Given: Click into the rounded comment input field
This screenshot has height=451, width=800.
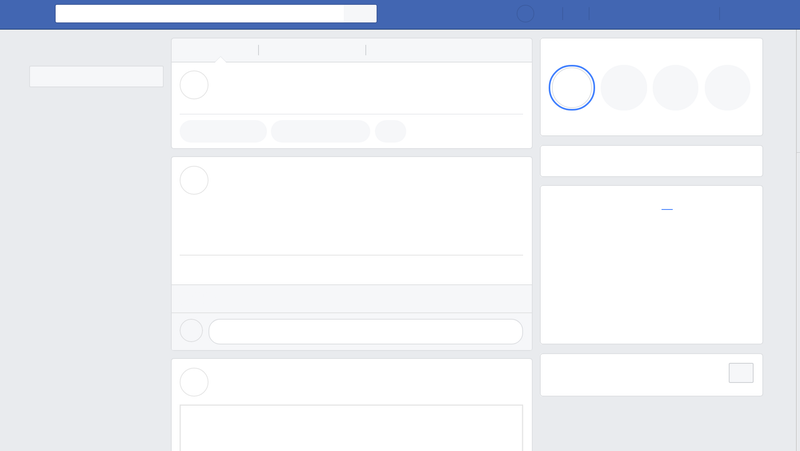Looking at the screenshot, I should (366, 332).
